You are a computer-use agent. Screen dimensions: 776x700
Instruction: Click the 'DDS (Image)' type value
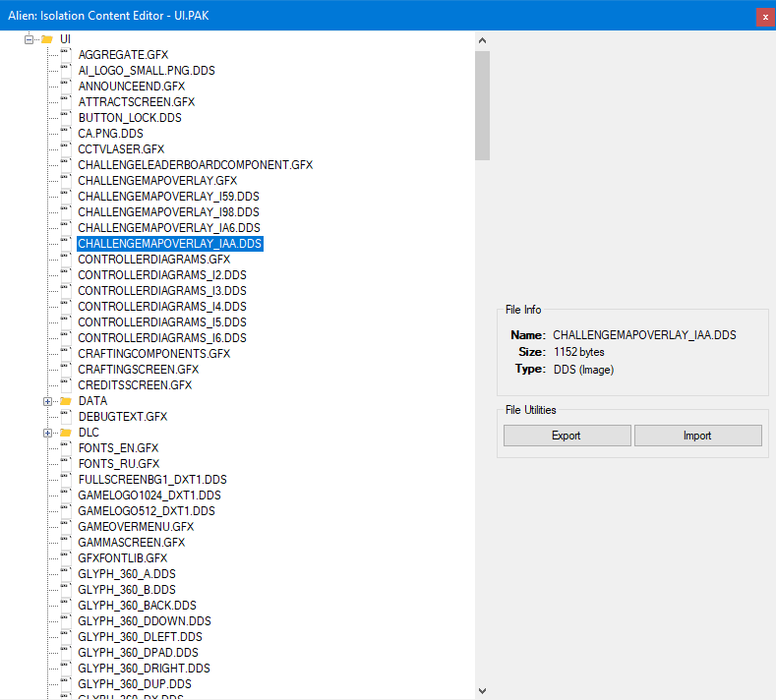pyautogui.click(x=583, y=370)
